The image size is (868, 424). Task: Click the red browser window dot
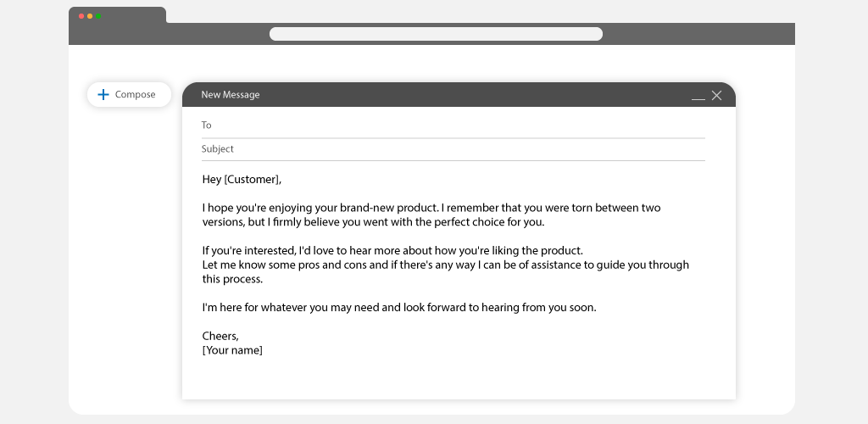pos(81,16)
